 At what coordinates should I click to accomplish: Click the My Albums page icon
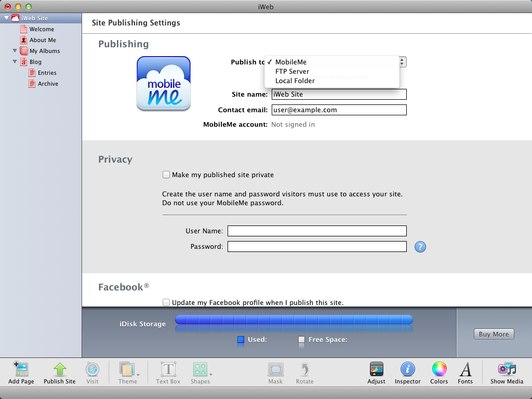click(23, 51)
